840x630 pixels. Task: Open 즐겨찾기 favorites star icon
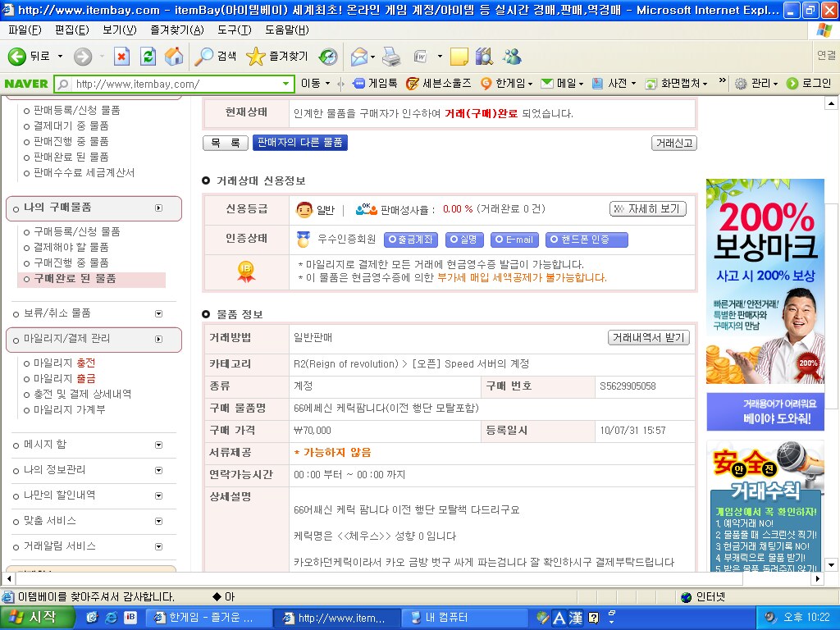tap(256, 57)
